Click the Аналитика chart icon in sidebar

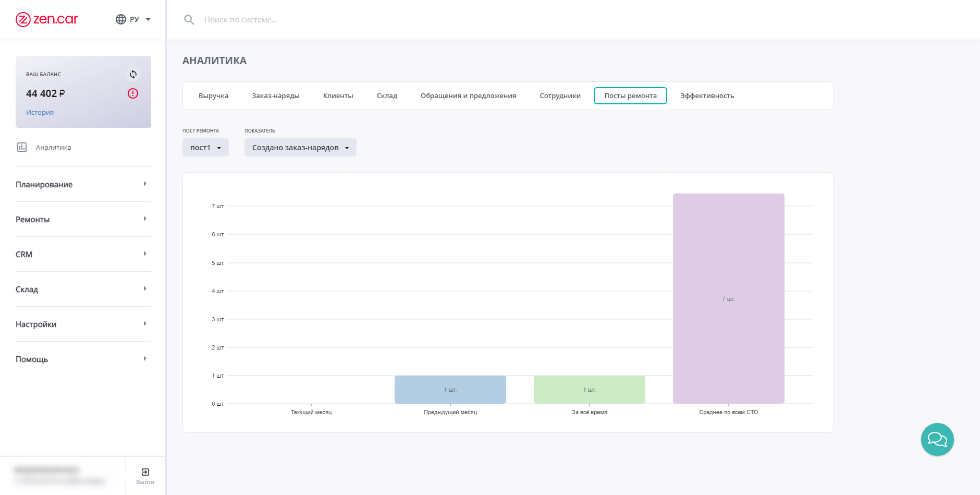(22, 147)
